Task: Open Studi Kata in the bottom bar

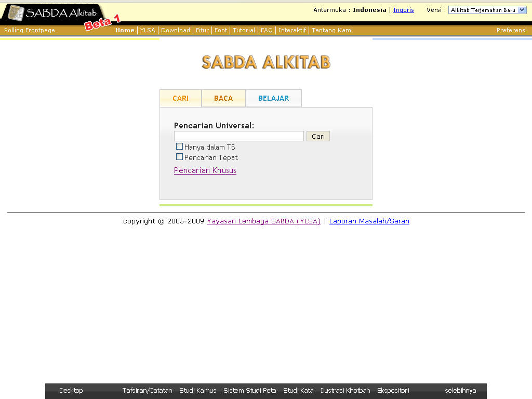Action: (x=298, y=391)
